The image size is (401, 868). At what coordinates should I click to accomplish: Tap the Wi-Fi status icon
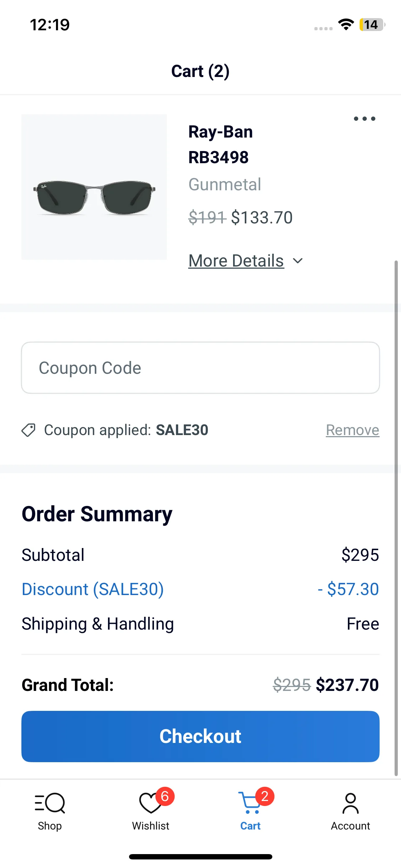346,25
